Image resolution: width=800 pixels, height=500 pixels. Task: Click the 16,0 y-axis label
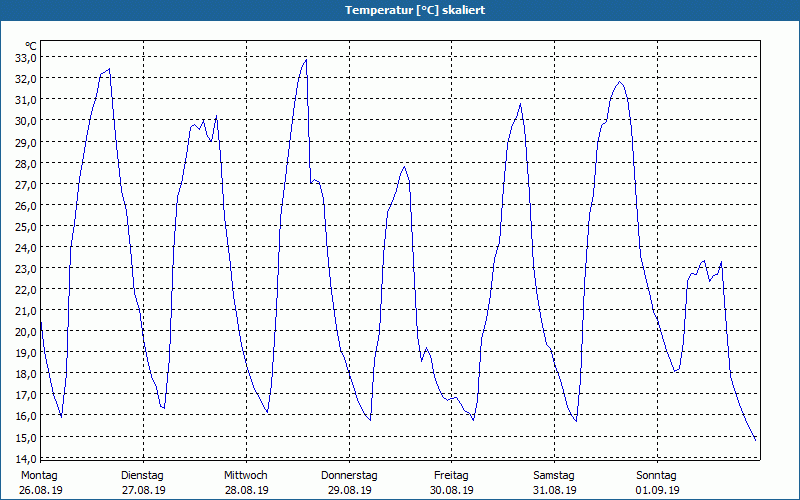click(x=26, y=415)
